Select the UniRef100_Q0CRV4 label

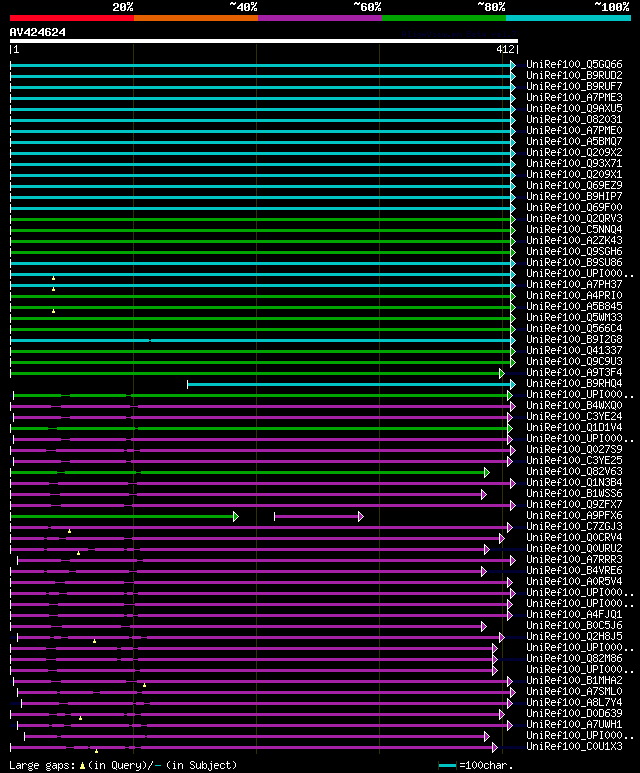pyautogui.click(x=574, y=537)
